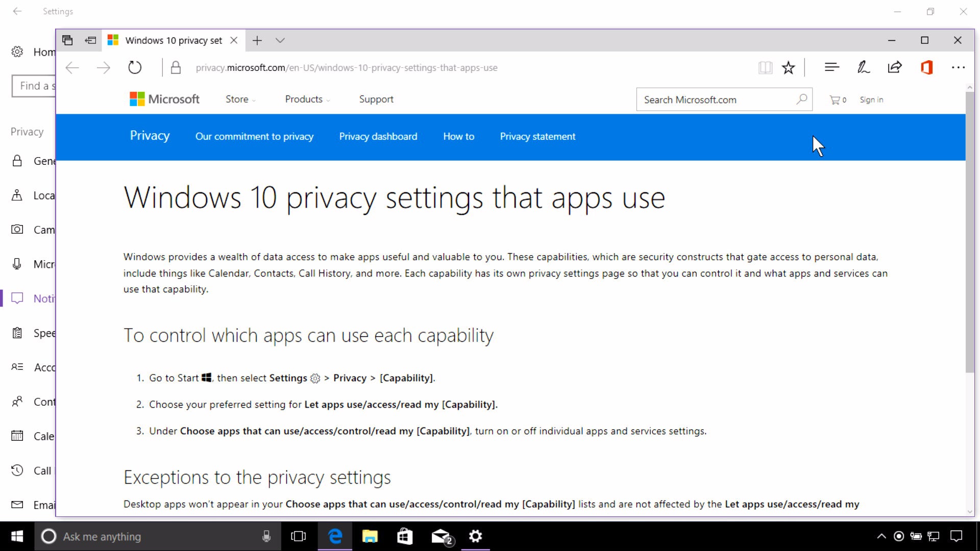Open Home in Settings window
Viewport: 980px width, 551px height.
coord(33,52)
